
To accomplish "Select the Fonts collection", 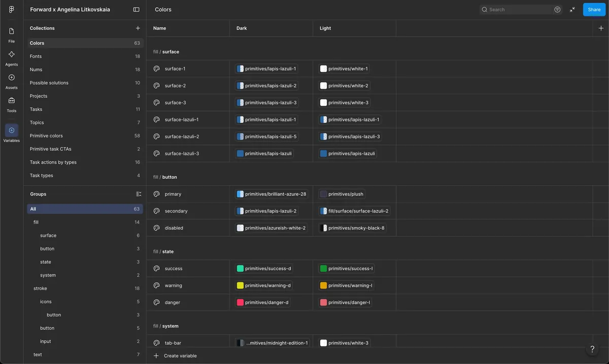I will (x=85, y=56).
